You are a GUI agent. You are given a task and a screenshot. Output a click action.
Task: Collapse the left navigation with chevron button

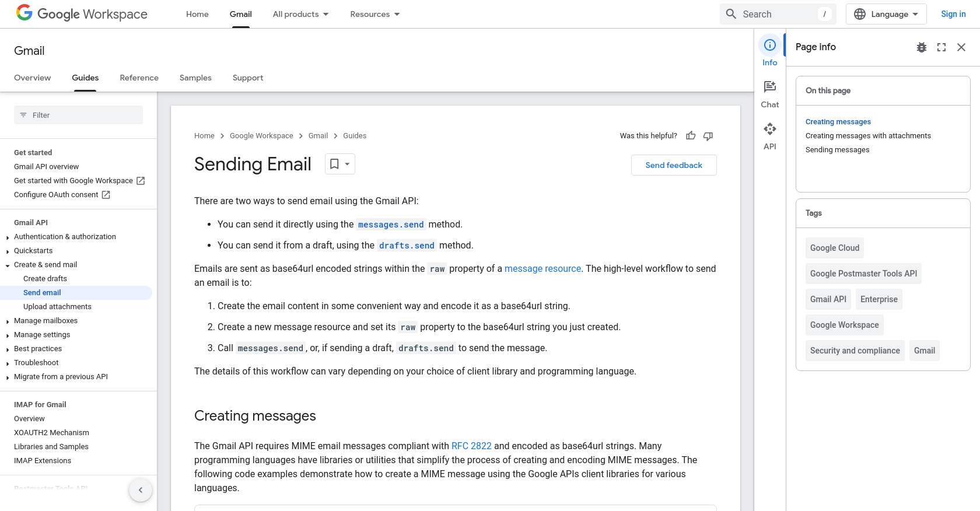click(141, 490)
